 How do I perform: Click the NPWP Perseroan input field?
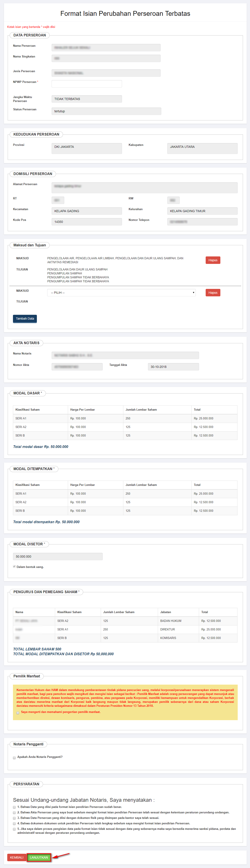point(87,84)
